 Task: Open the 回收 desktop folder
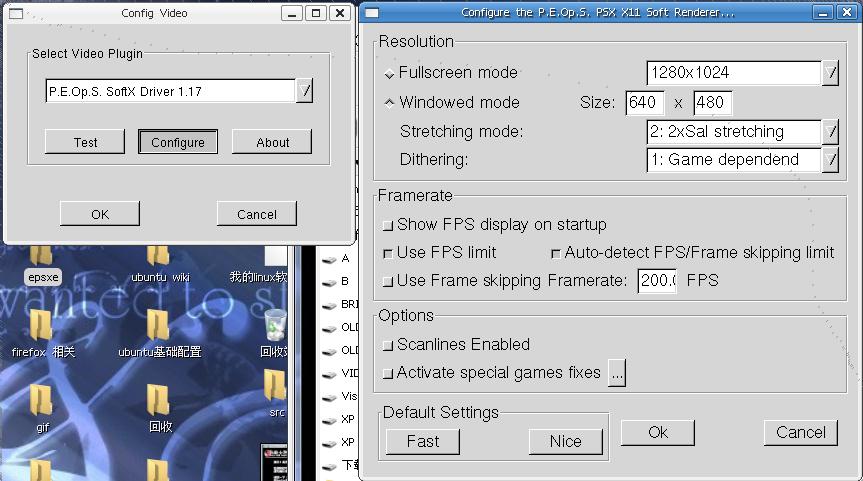160,408
